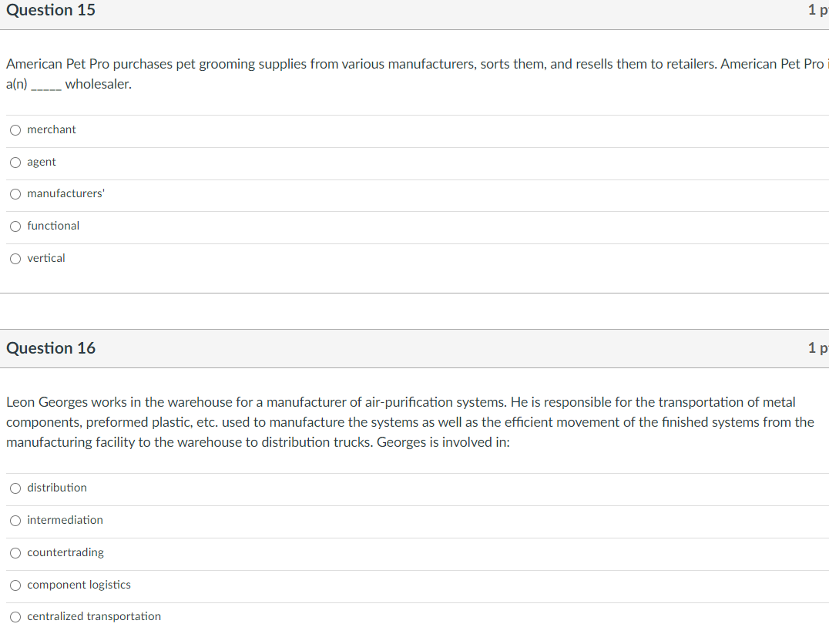
Task: Select the 'intermediation' radio button
Action: [x=15, y=520]
